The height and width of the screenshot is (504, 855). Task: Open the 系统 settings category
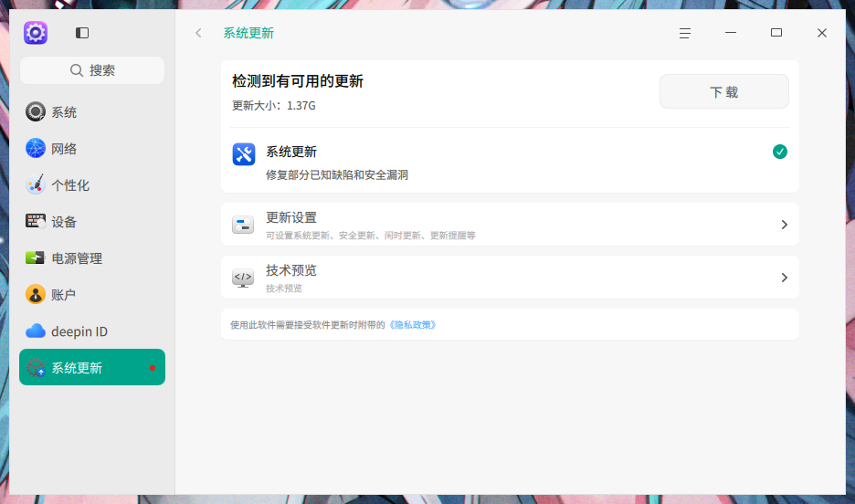(x=92, y=111)
